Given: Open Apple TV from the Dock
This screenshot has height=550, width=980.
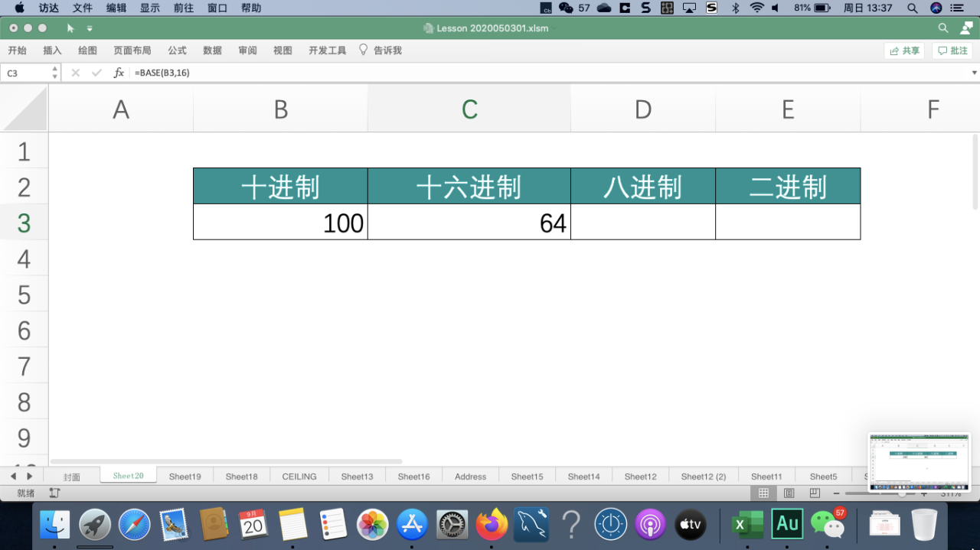Looking at the screenshot, I should 691,525.
